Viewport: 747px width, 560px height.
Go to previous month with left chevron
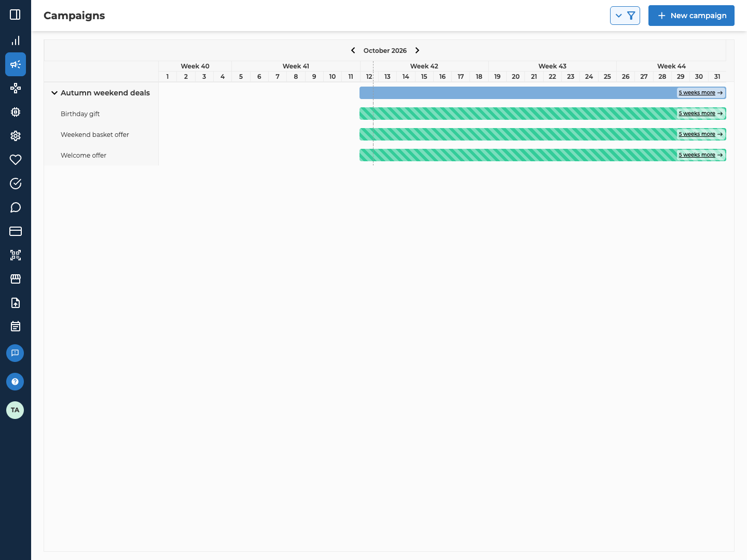[x=353, y=50]
